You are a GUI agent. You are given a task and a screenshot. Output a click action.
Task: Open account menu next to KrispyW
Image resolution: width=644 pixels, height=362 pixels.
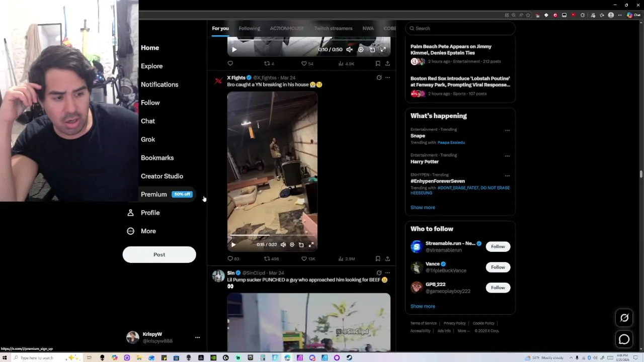197,337
